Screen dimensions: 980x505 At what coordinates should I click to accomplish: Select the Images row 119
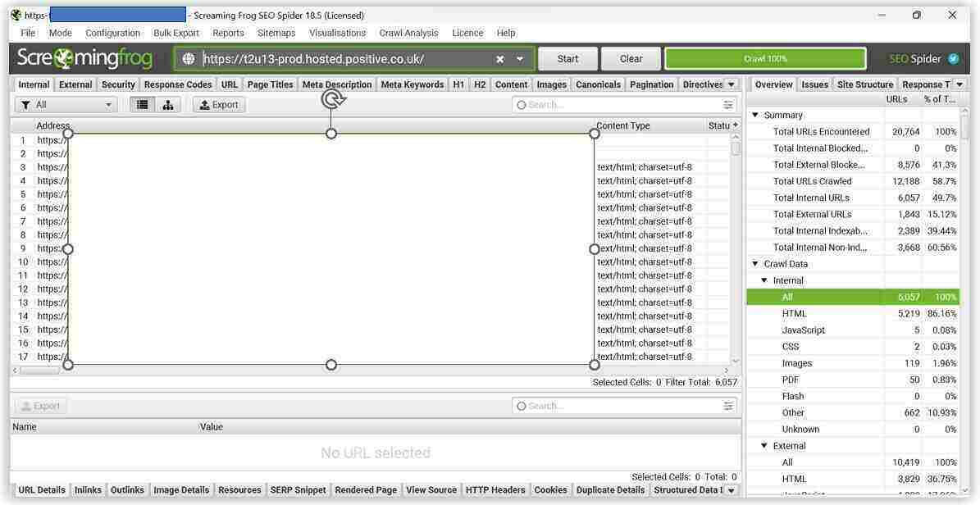[854, 363]
